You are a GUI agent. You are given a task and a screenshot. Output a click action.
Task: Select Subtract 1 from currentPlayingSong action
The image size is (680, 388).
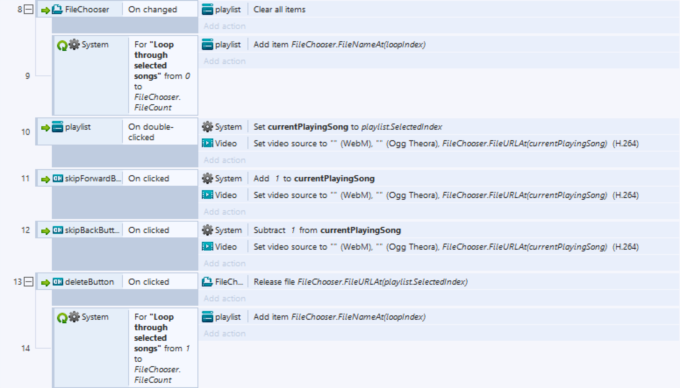click(439, 230)
